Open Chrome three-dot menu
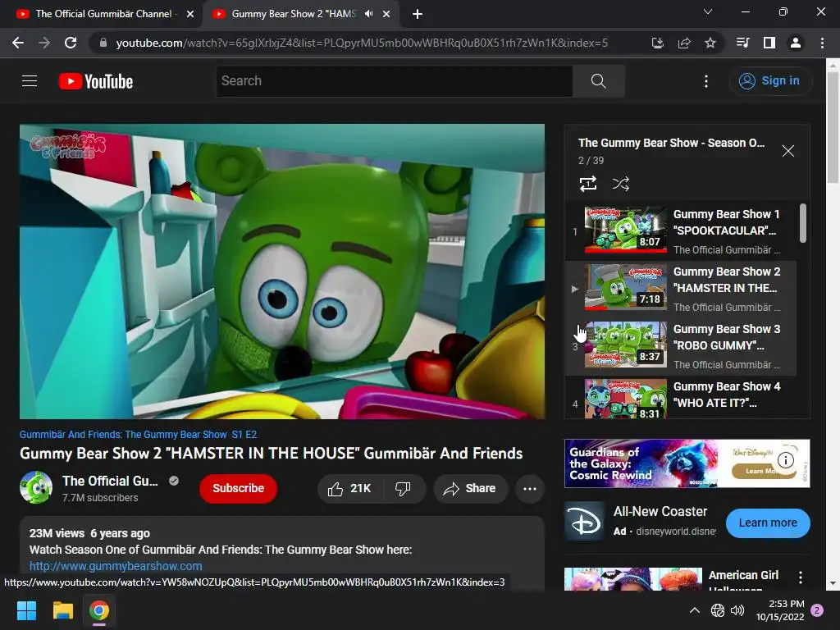The width and height of the screenshot is (840, 630). pos(822,43)
